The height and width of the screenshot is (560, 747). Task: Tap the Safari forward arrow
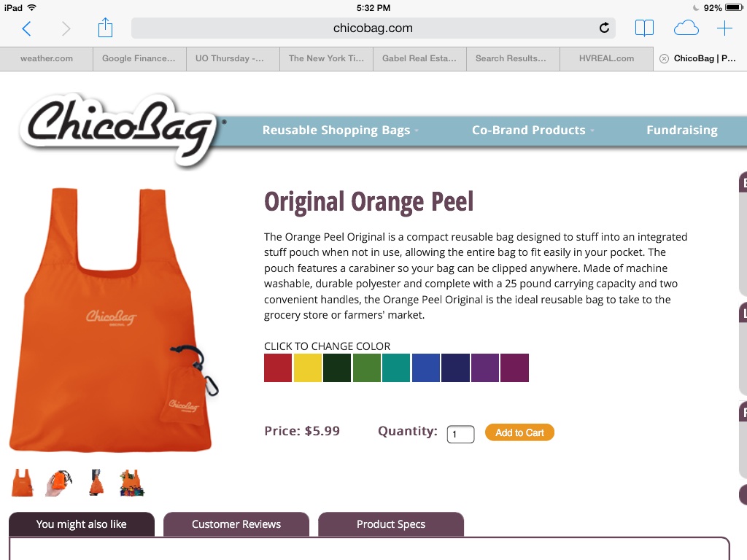(x=66, y=28)
